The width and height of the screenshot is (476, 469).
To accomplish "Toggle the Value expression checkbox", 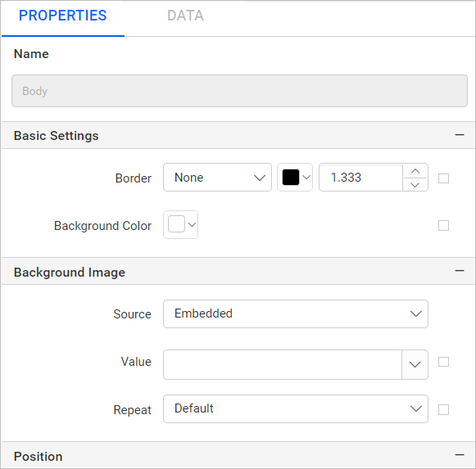I will click(x=443, y=362).
